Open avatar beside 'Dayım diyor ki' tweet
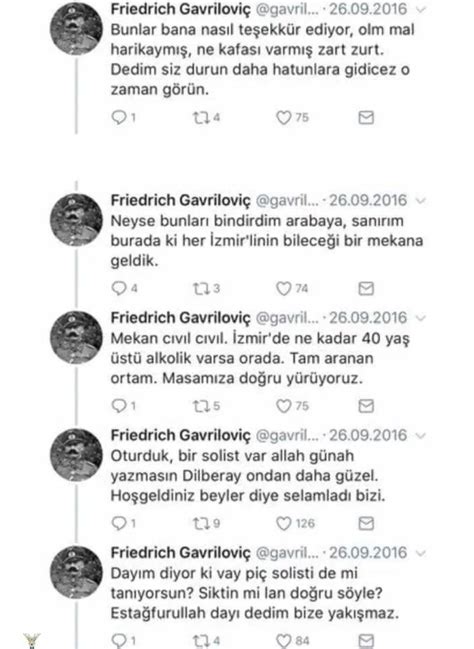 click(x=76, y=572)
